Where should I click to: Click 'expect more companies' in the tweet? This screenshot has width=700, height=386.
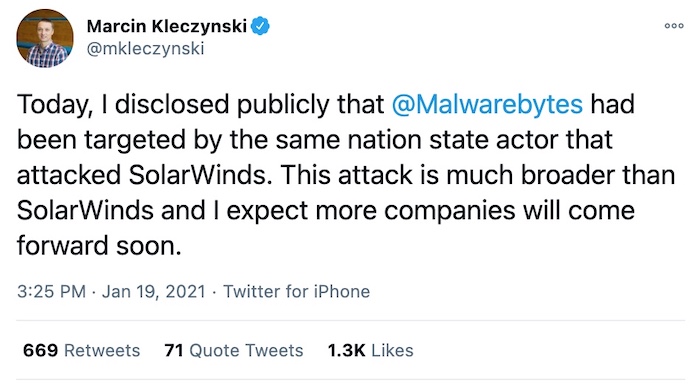click(x=371, y=211)
